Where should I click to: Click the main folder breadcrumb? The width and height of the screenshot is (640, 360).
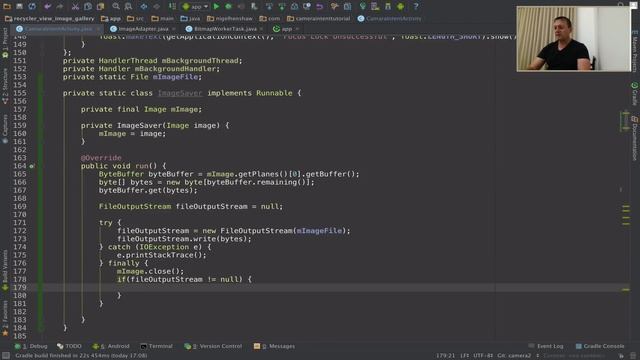(162, 18)
